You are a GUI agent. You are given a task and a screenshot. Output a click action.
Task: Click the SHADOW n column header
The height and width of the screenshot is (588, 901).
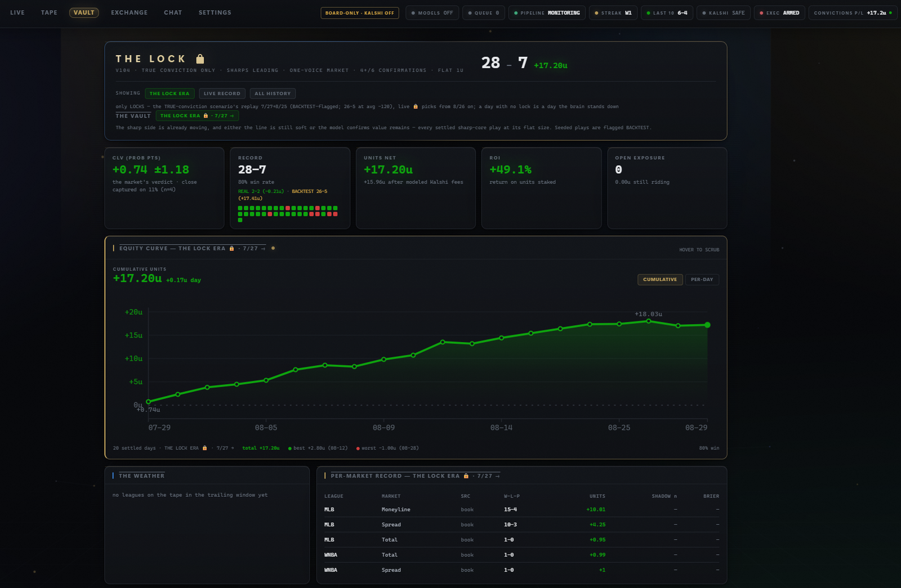point(664,496)
